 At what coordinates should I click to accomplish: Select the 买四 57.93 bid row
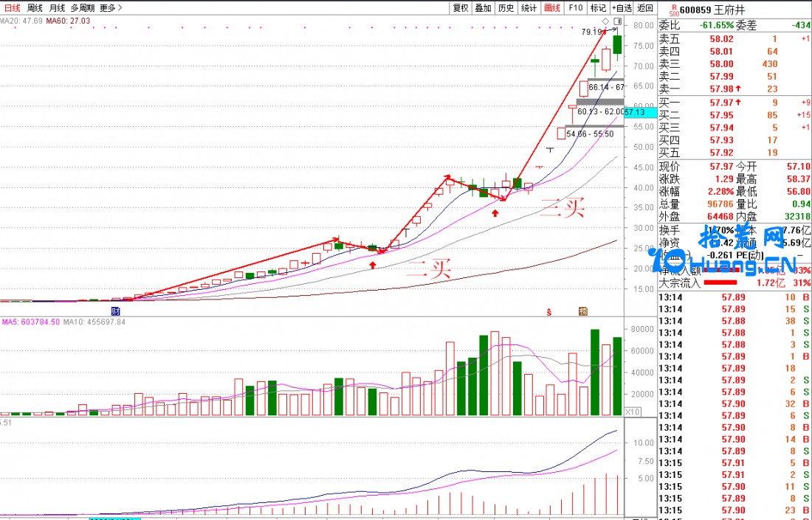(x=734, y=139)
